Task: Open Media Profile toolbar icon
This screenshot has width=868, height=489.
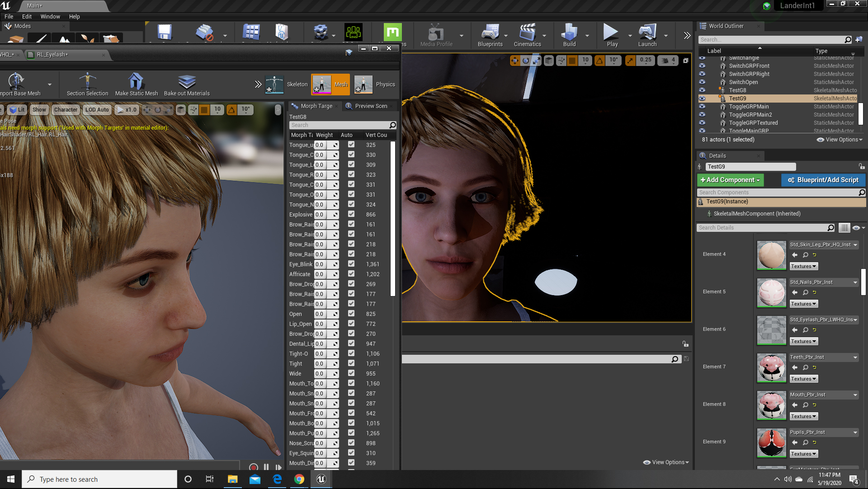Action: click(436, 35)
